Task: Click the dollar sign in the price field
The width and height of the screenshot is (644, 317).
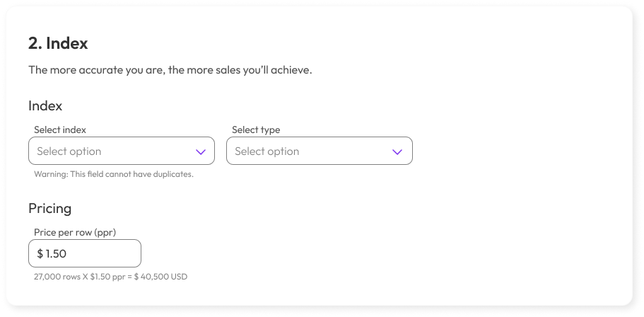Action: point(40,253)
